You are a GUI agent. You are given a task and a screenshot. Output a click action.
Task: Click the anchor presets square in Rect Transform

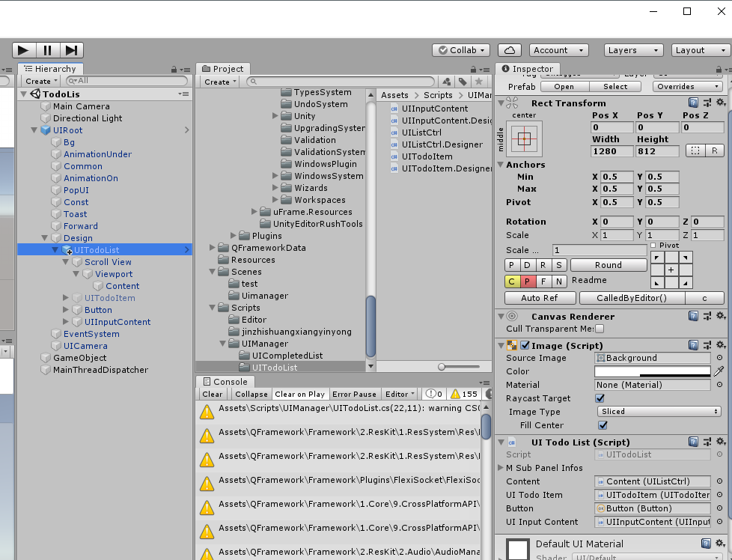[x=524, y=139]
